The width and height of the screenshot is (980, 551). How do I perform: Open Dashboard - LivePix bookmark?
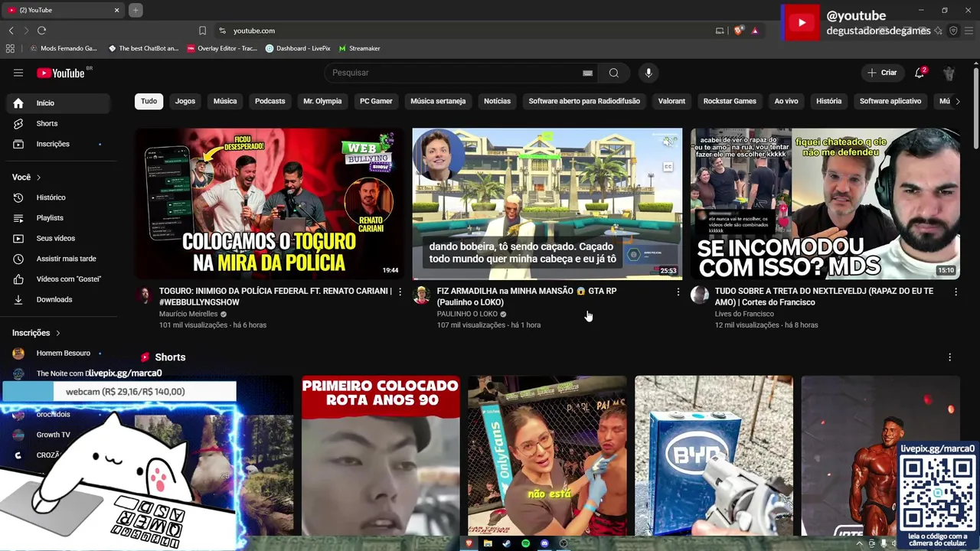[x=298, y=48]
